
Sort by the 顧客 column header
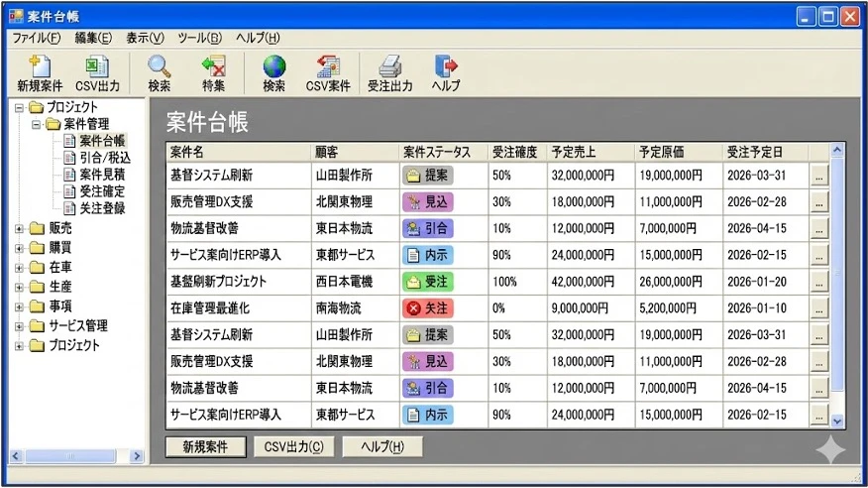click(355, 152)
